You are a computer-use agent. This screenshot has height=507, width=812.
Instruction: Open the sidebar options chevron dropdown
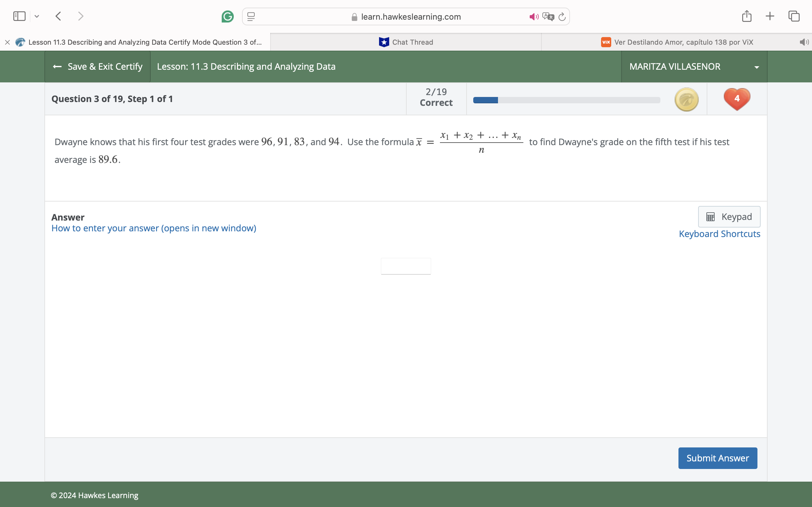click(37, 16)
